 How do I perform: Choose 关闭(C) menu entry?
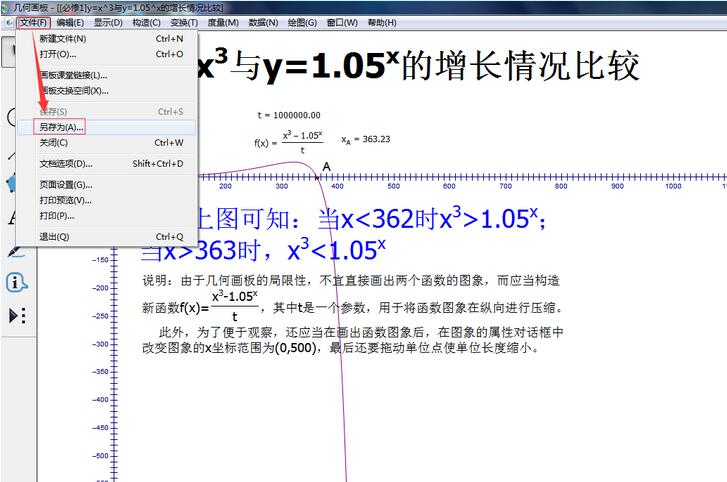107,142
